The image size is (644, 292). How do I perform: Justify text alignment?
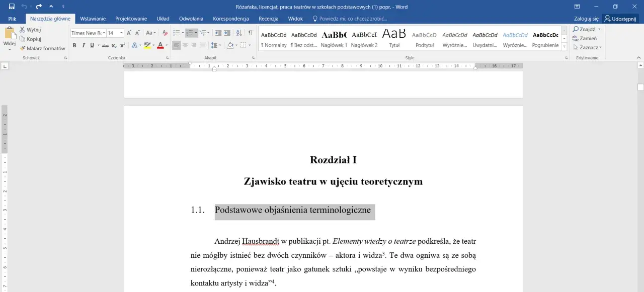(203, 45)
